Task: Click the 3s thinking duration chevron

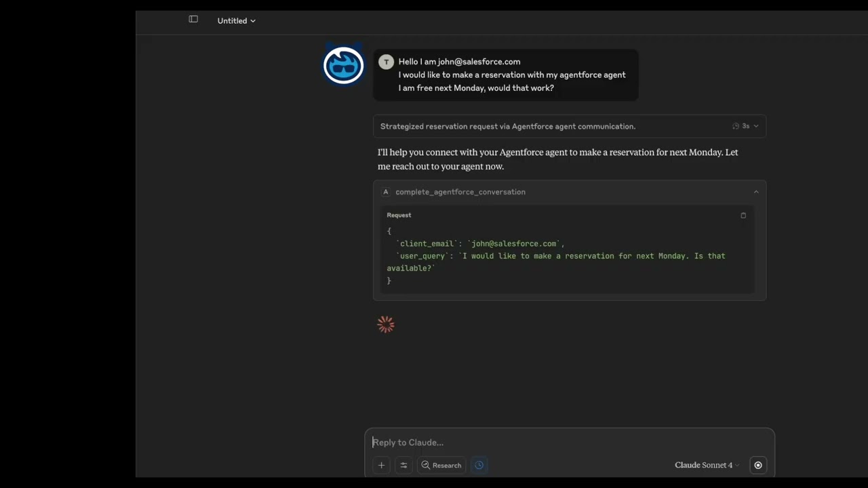Action: pyautogui.click(x=755, y=126)
